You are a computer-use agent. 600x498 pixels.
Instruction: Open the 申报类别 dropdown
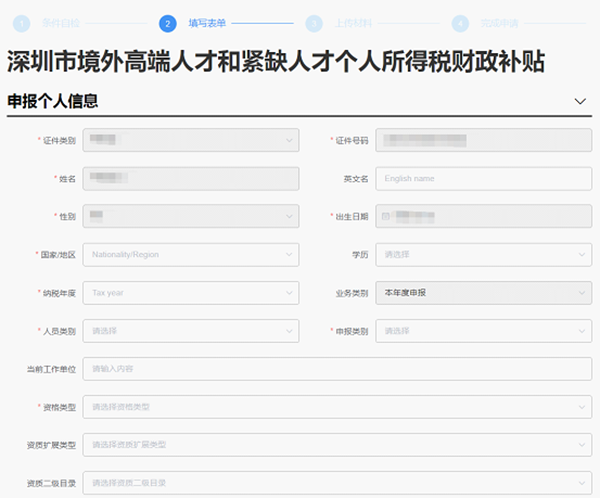point(484,331)
